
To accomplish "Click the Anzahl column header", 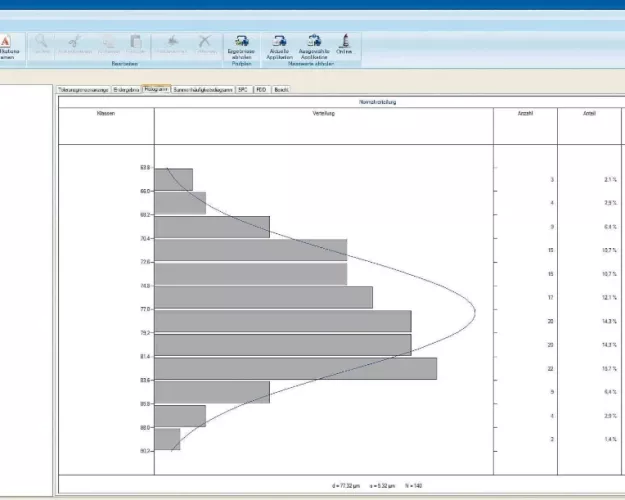I will coord(525,113).
